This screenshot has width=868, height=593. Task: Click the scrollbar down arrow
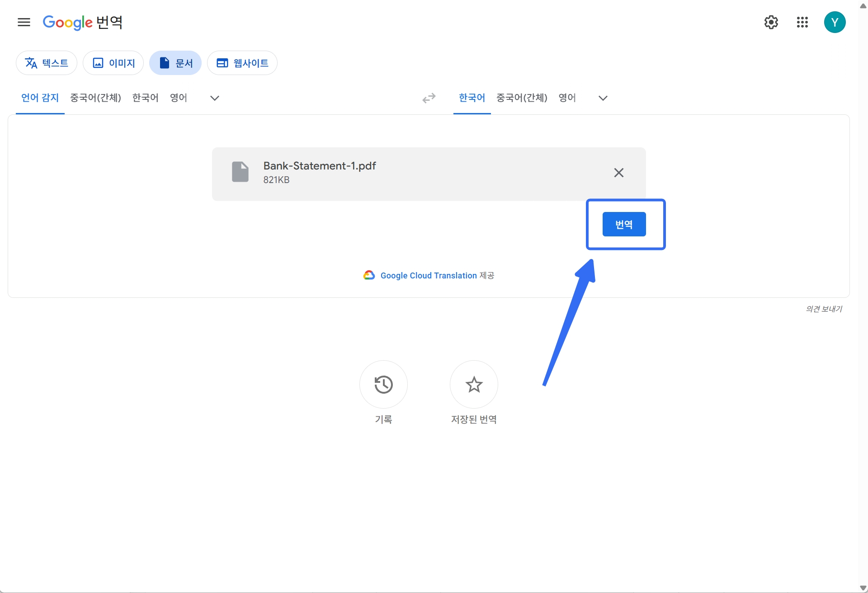(863, 588)
